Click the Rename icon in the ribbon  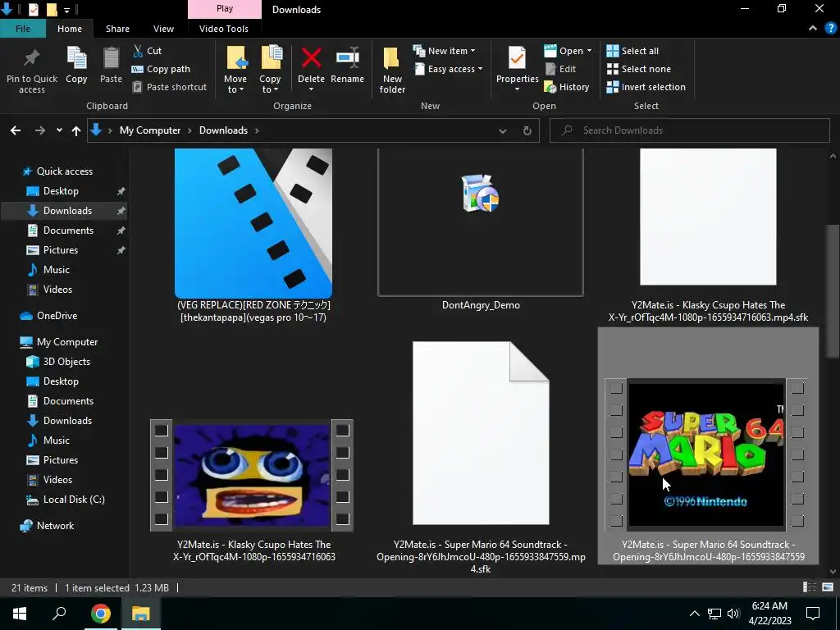pyautogui.click(x=347, y=59)
